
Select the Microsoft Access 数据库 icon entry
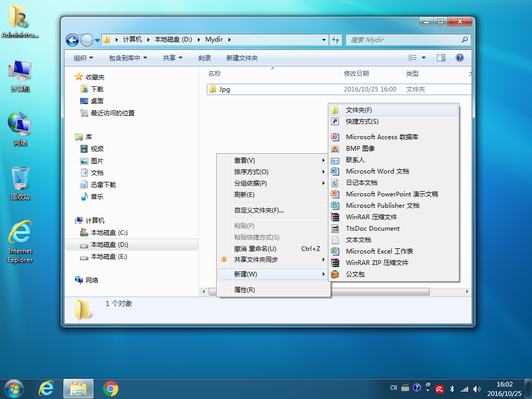(x=394, y=137)
